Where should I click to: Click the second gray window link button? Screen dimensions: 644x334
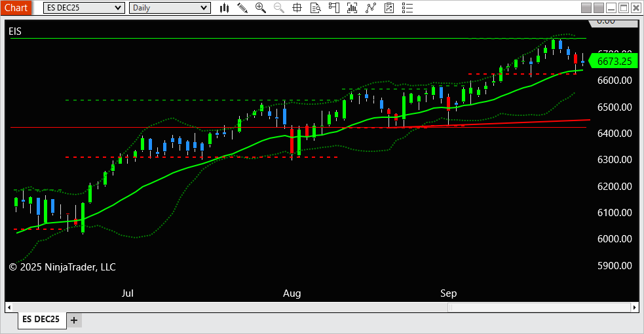coord(599,8)
